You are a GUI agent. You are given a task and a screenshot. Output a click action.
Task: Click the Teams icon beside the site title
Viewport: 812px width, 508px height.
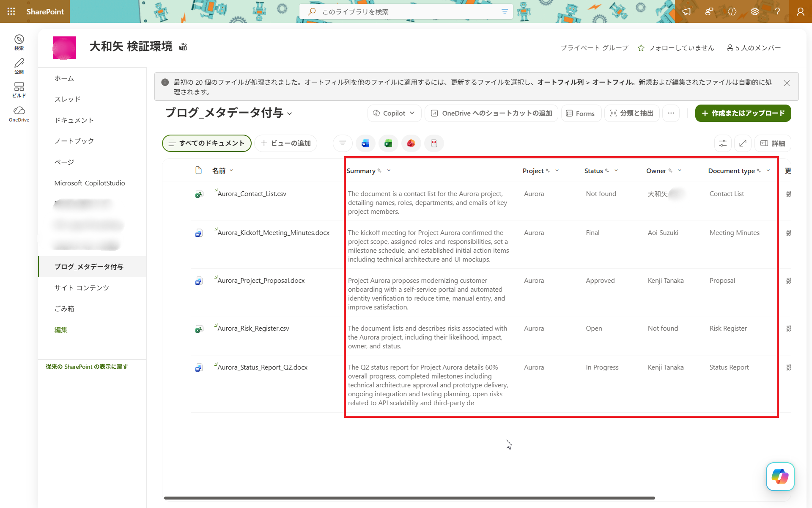coord(183,47)
